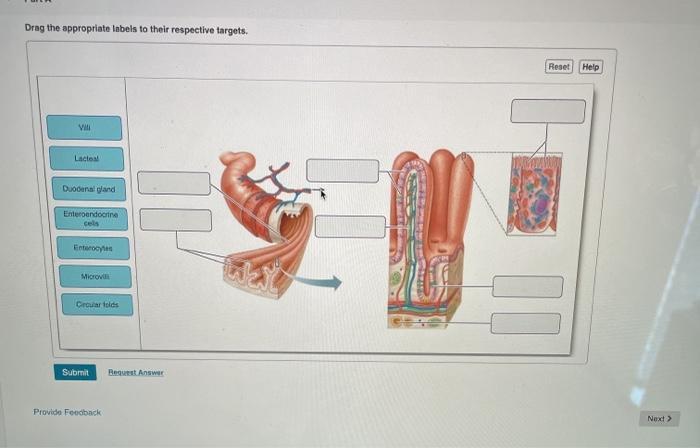700x448 pixels.
Task: Select the Lacteal label tile
Action: pyautogui.click(x=87, y=158)
